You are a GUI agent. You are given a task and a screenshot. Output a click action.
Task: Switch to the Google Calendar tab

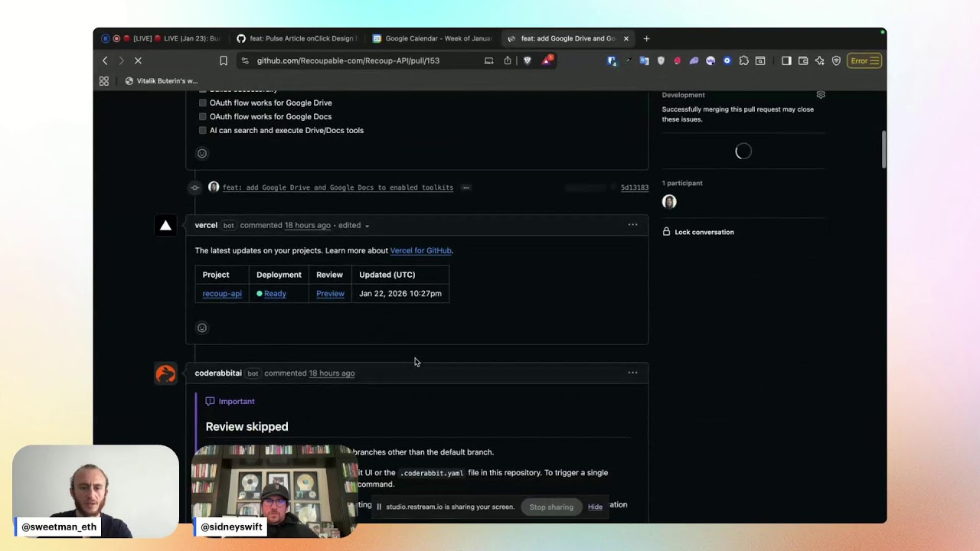click(433, 38)
